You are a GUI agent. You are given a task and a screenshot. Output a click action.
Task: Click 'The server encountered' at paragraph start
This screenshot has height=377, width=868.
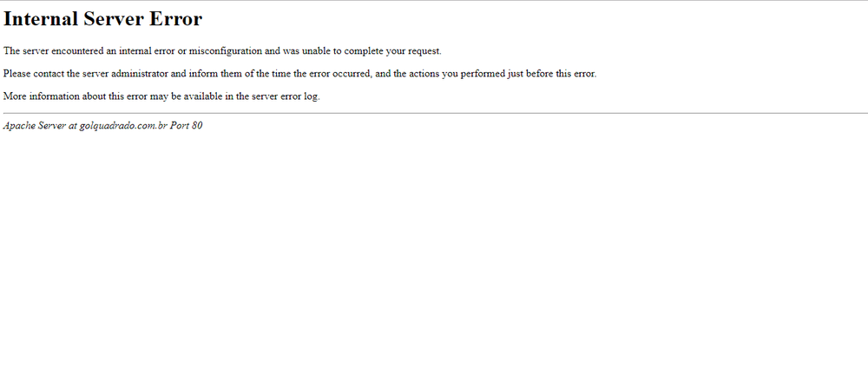coord(54,50)
